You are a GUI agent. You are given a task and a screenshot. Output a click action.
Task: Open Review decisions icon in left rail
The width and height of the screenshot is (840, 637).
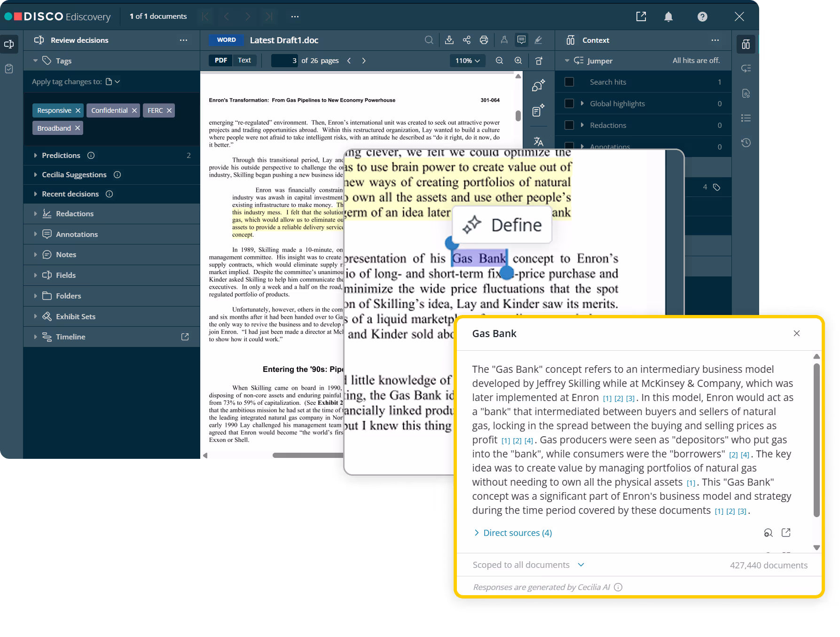(x=9, y=44)
